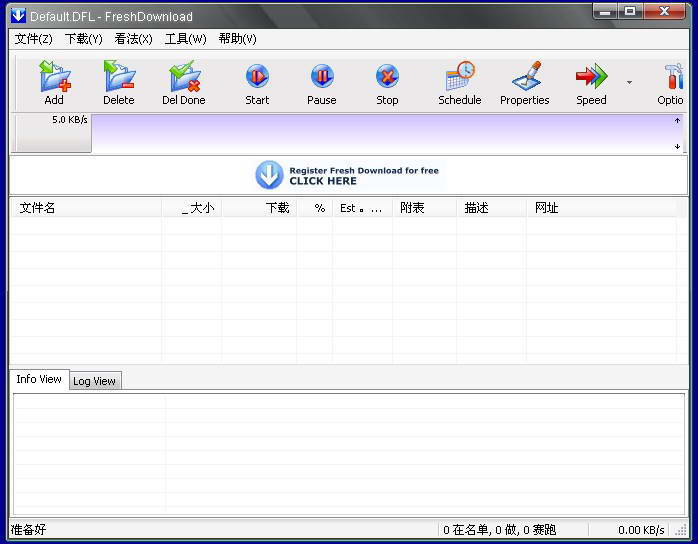Open the 文件(Z) menu

tap(33, 39)
